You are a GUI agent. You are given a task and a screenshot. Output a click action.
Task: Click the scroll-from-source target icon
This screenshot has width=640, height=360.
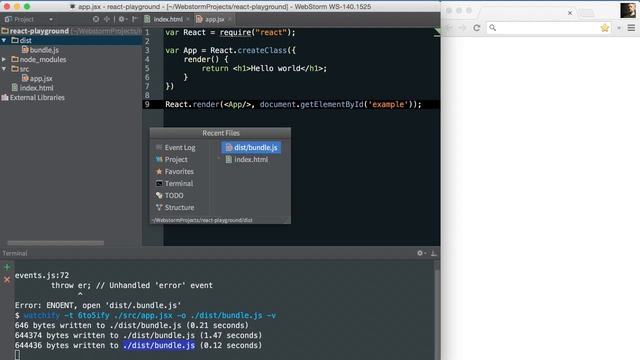[x=96, y=19]
